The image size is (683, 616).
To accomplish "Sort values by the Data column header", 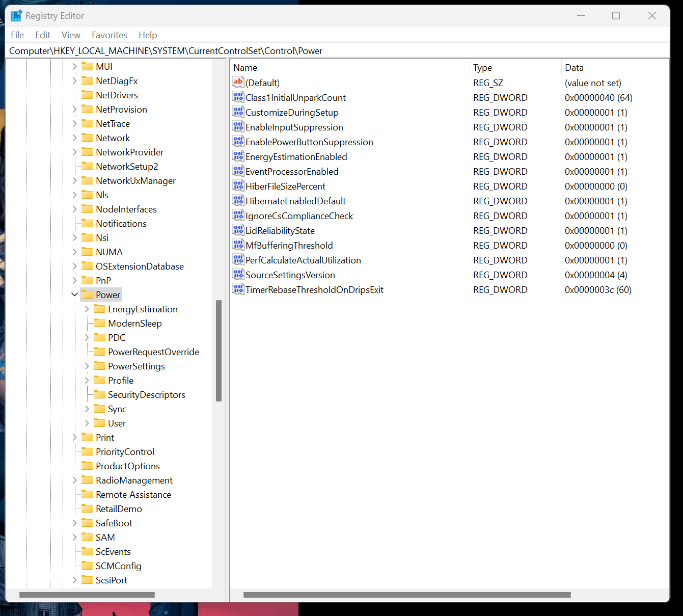I will (x=615, y=68).
